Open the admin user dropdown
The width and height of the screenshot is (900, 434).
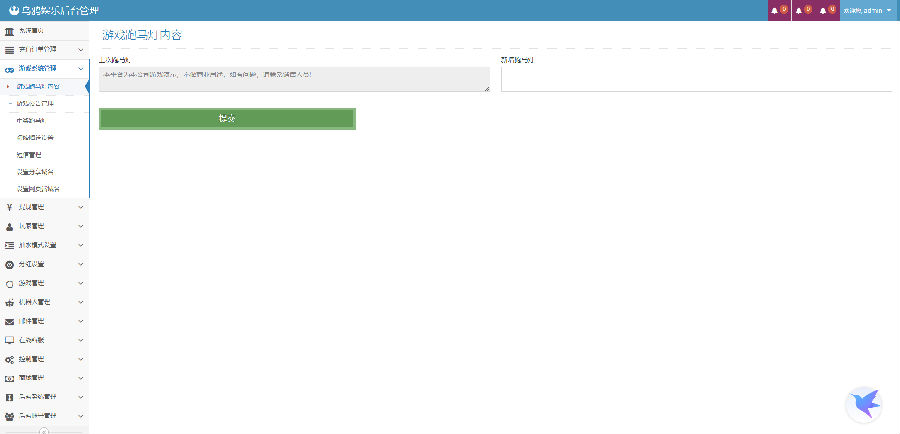pyautogui.click(x=867, y=10)
